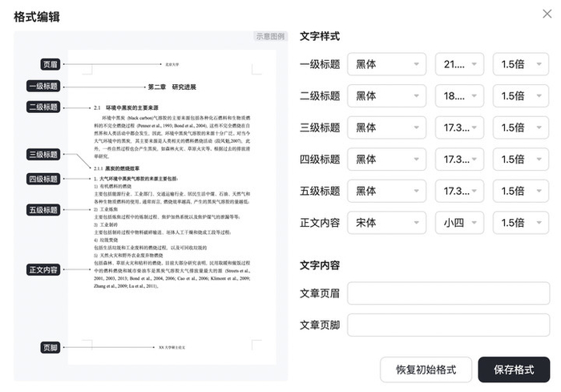This screenshot has width=561, height=392.
Task: Change 正文内容 font from 宋体
Action: (386, 222)
